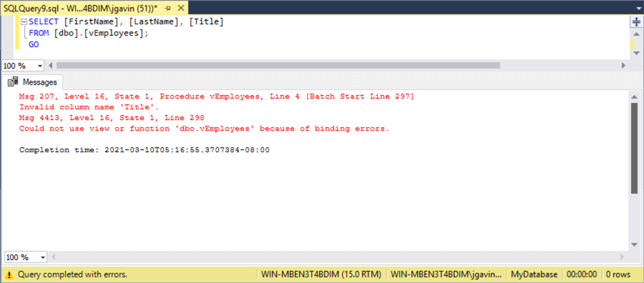Switch to the Messages tab
This screenshot has width=644, height=283.
click(32, 82)
